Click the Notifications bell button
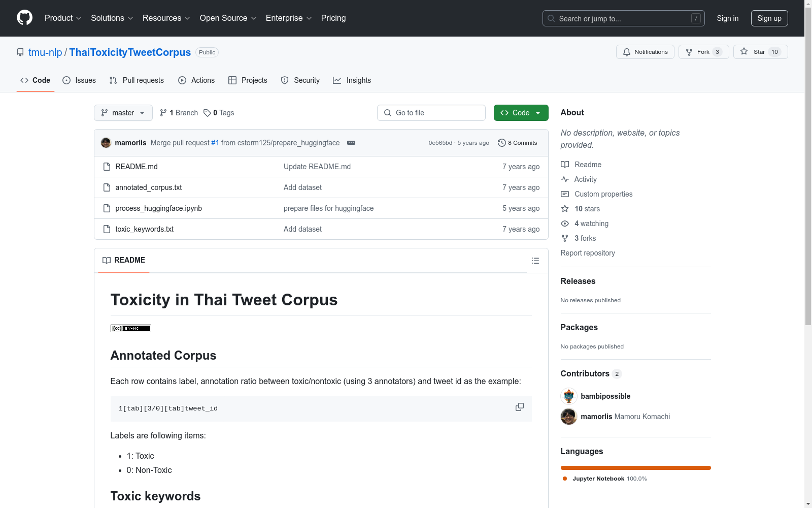The width and height of the screenshot is (812, 508). (645, 52)
